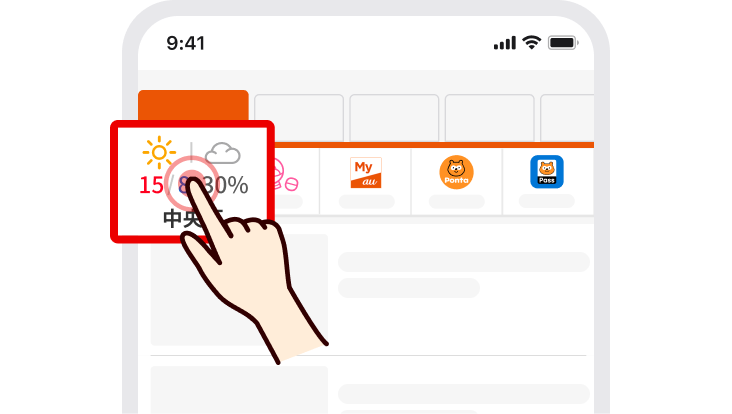This screenshot has width=732, height=414.
Task: Tap the My au icon
Action: (366, 173)
